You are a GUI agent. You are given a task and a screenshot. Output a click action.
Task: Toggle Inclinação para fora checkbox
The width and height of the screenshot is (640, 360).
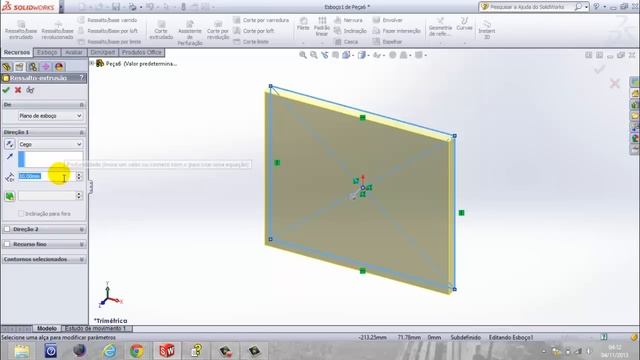21,213
